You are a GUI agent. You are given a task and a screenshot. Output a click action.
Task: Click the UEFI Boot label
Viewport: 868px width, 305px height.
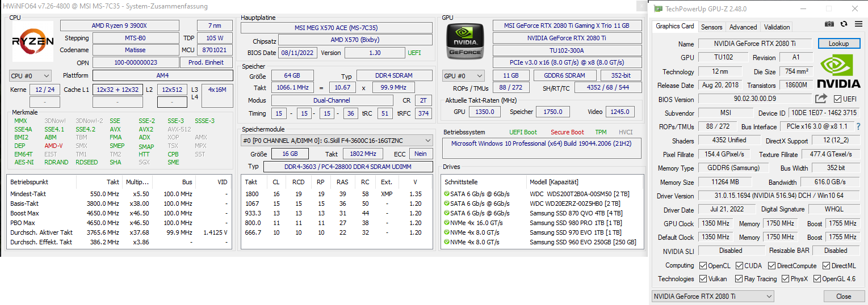click(523, 132)
